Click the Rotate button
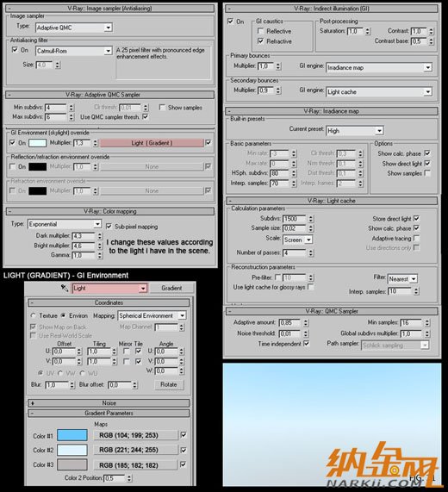Viewport: 448px width, 492px height. tap(169, 384)
